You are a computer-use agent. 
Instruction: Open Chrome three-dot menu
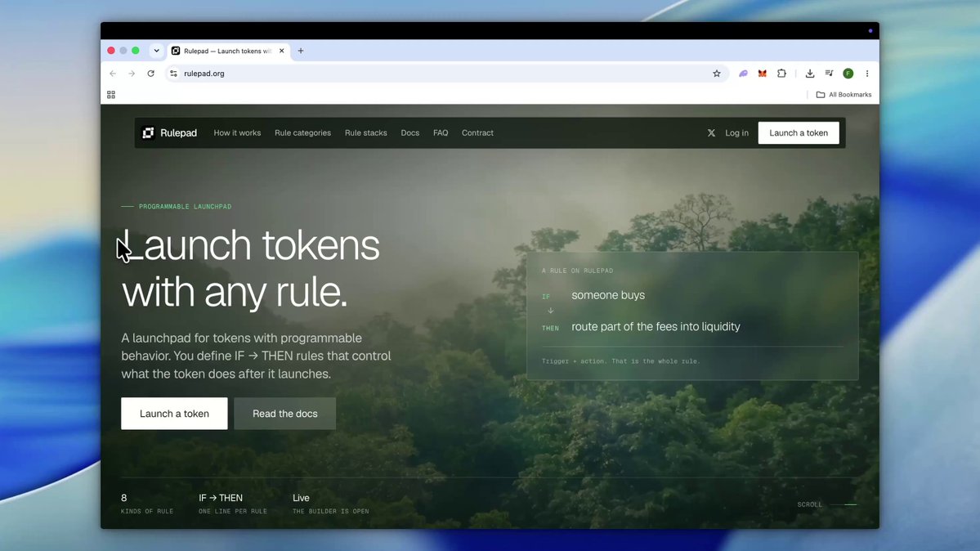coord(867,74)
